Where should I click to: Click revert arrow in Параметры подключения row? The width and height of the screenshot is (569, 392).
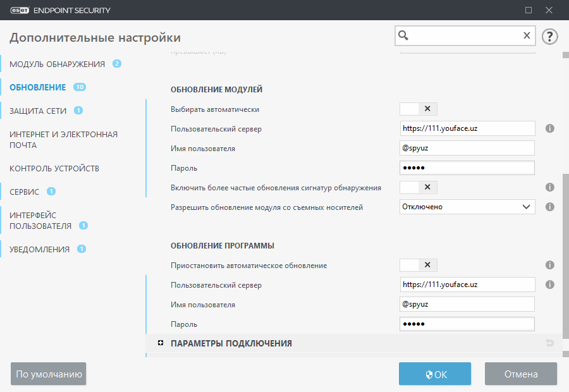click(x=550, y=343)
